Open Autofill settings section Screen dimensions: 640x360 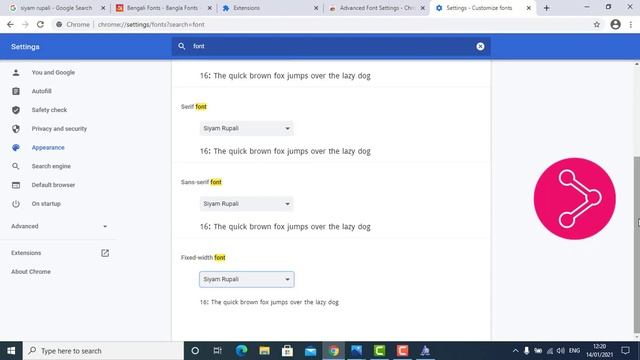point(42,91)
